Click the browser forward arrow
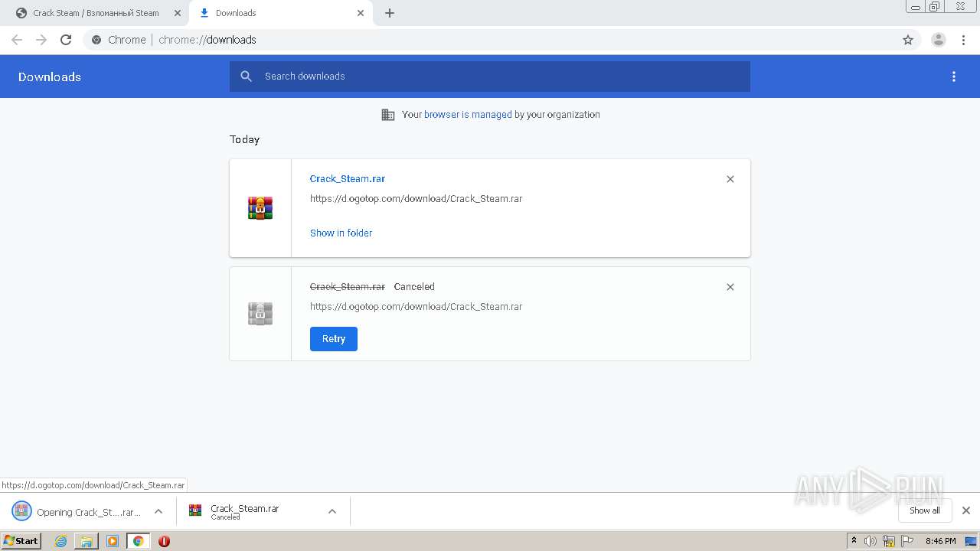Image resolution: width=980 pixels, height=551 pixels. point(41,40)
